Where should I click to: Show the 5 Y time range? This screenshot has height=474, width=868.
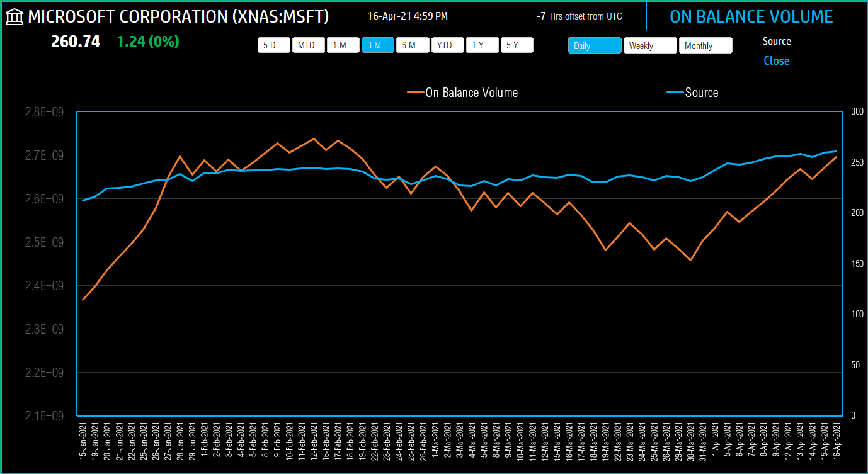pos(517,45)
